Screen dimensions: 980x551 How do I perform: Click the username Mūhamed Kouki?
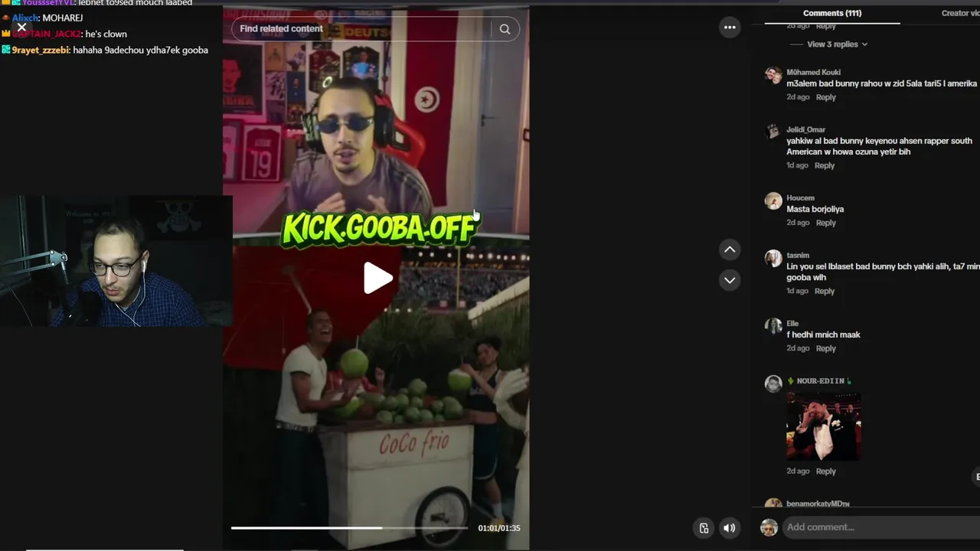pos(813,72)
